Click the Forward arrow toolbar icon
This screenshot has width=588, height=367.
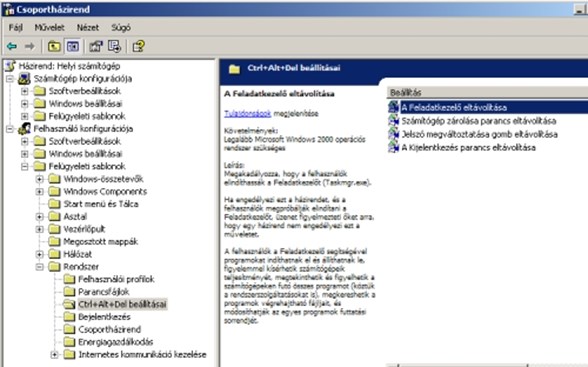[x=30, y=46]
